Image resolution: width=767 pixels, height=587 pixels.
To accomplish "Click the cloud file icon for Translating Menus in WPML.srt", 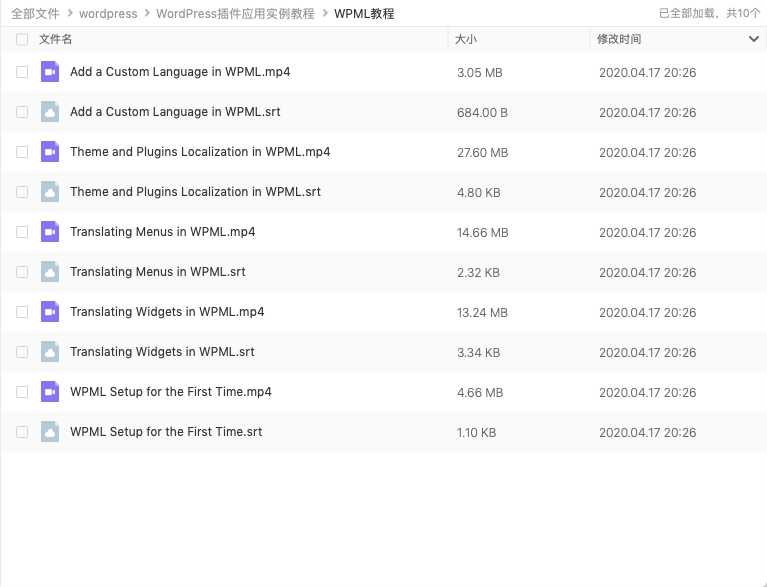I will click(x=50, y=272).
